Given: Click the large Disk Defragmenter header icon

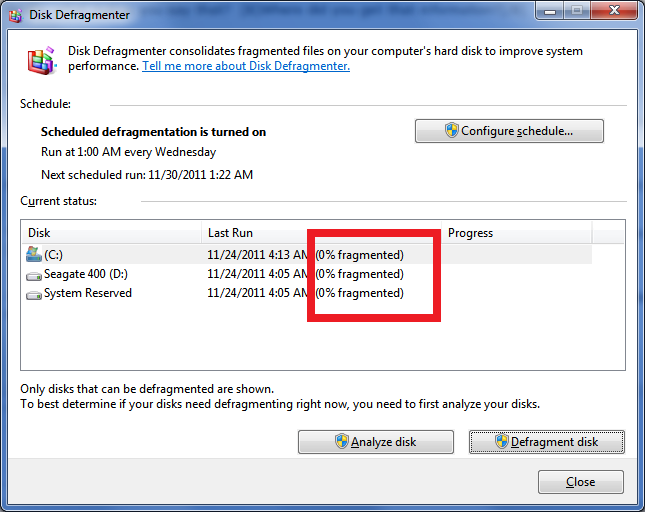Looking at the screenshot, I should click(x=42, y=61).
